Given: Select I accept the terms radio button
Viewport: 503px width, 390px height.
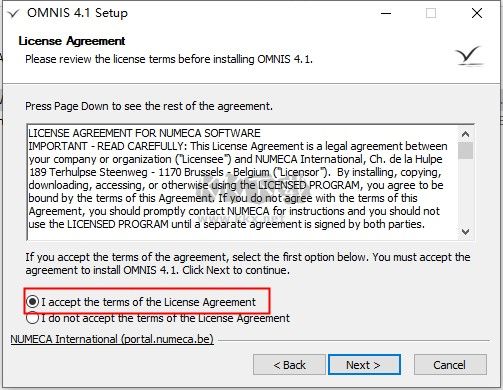Looking at the screenshot, I should point(33,302).
